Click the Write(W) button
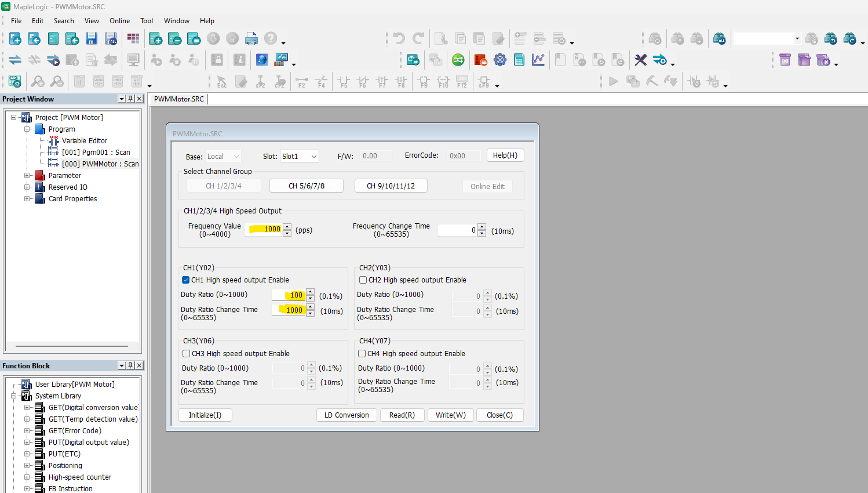Viewport: 868px width, 493px height. tap(450, 415)
